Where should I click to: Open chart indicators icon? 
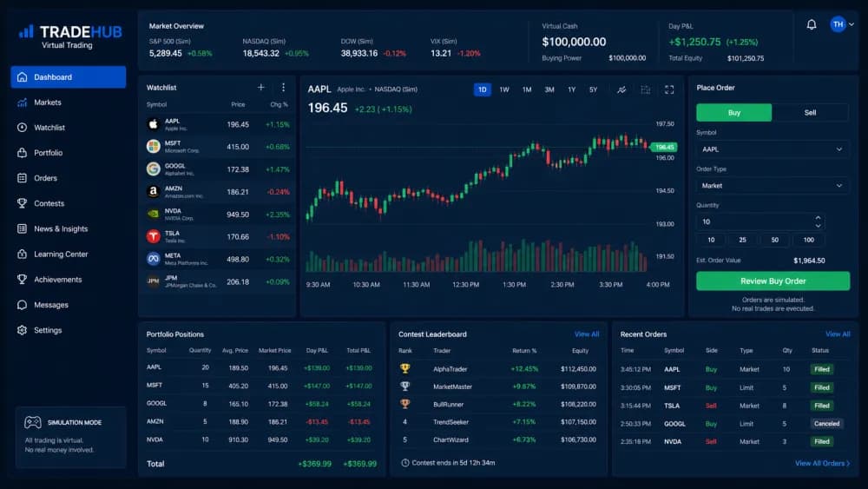tap(621, 89)
